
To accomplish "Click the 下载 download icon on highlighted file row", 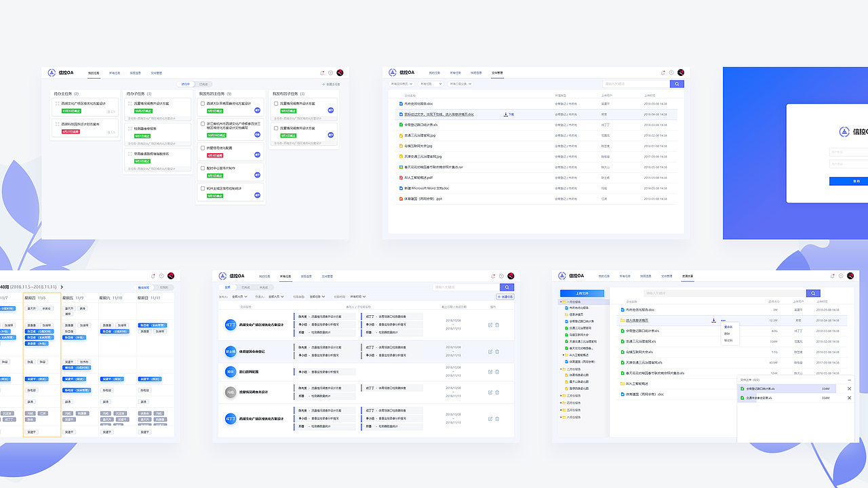I will (509, 115).
